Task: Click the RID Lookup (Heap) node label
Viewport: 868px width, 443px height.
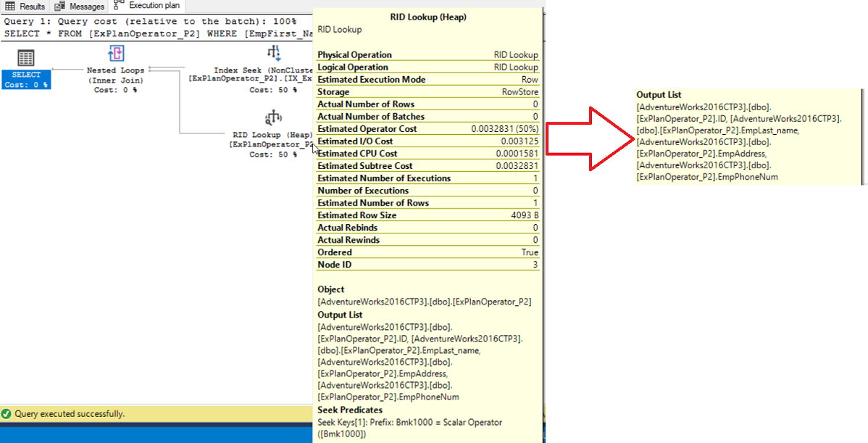Action: tap(272, 135)
